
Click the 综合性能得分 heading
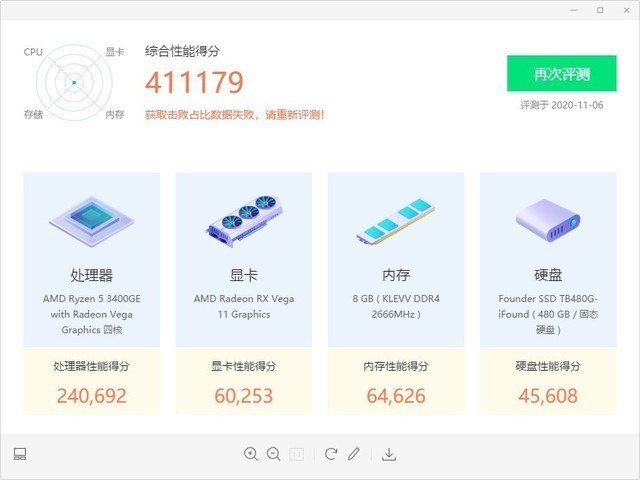182,51
